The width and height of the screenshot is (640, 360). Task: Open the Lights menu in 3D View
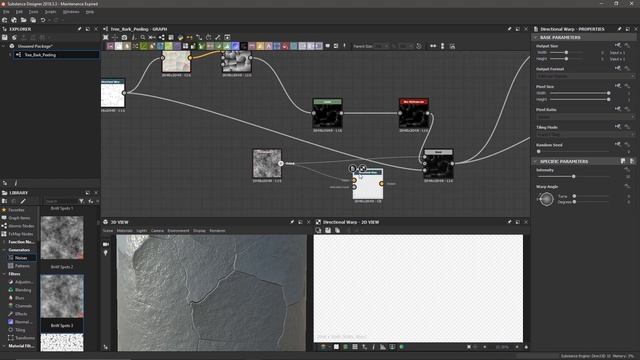point(142,231)
